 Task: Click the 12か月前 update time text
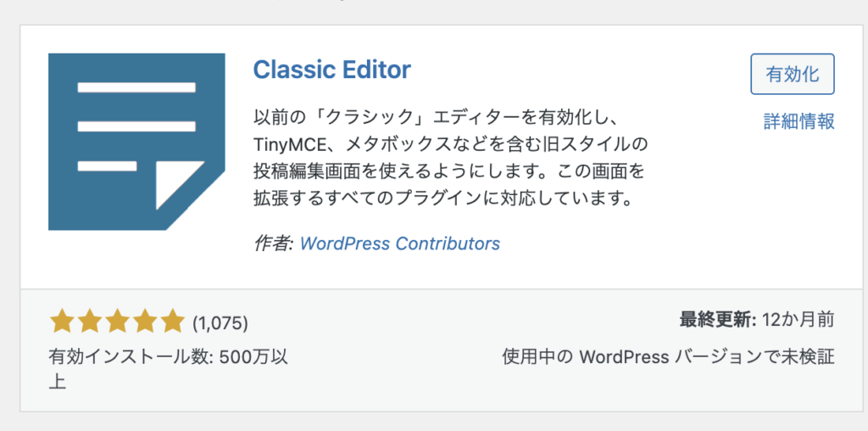pos(798,320)
